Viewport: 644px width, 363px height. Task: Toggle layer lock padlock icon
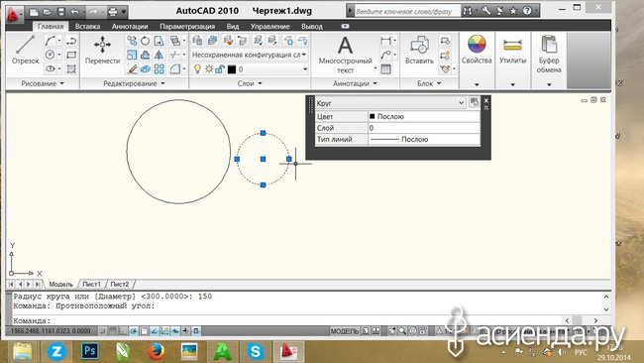[220, 69]
